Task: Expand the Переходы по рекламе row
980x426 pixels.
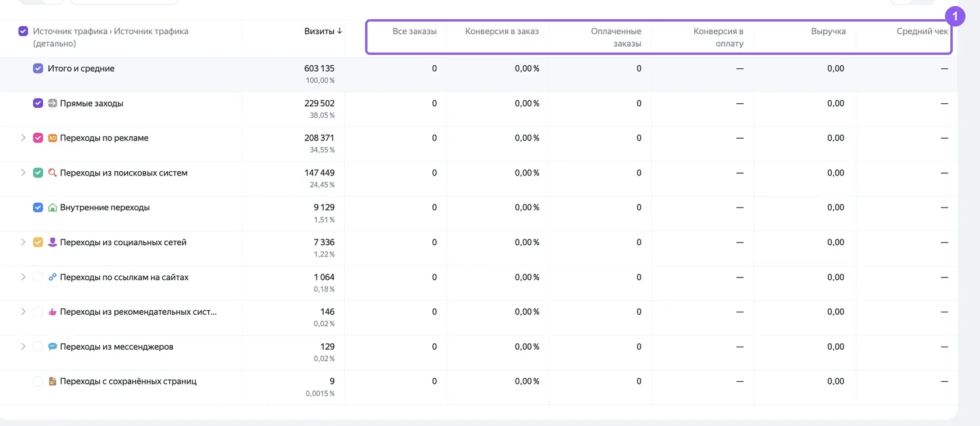Action: point(23,138)
